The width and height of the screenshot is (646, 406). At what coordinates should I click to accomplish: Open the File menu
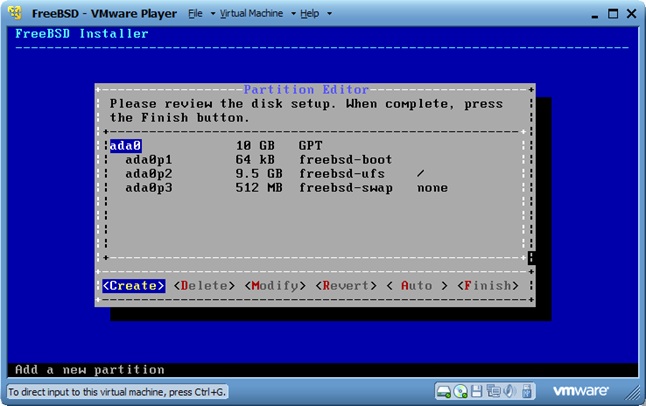pyautogui.click(x=195, y=14)
